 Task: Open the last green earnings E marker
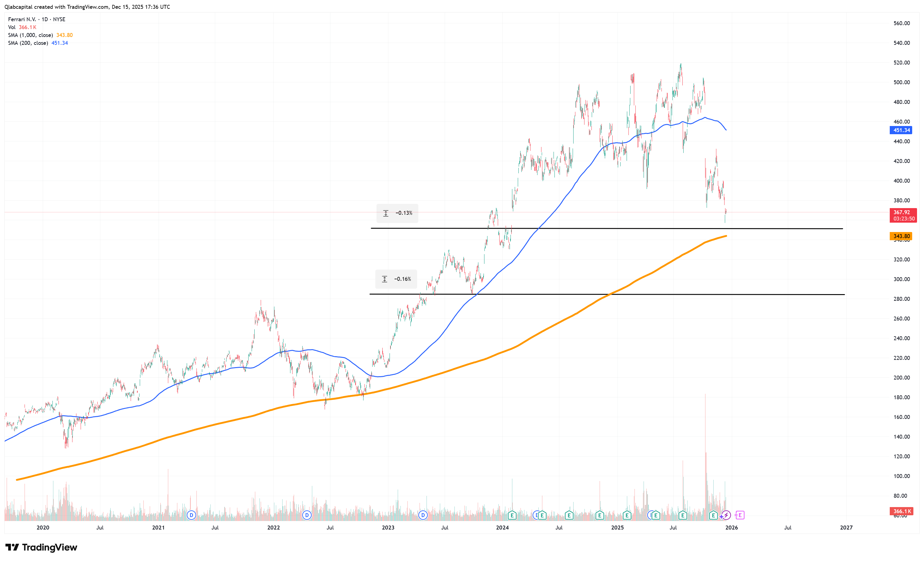coord(713,516)
